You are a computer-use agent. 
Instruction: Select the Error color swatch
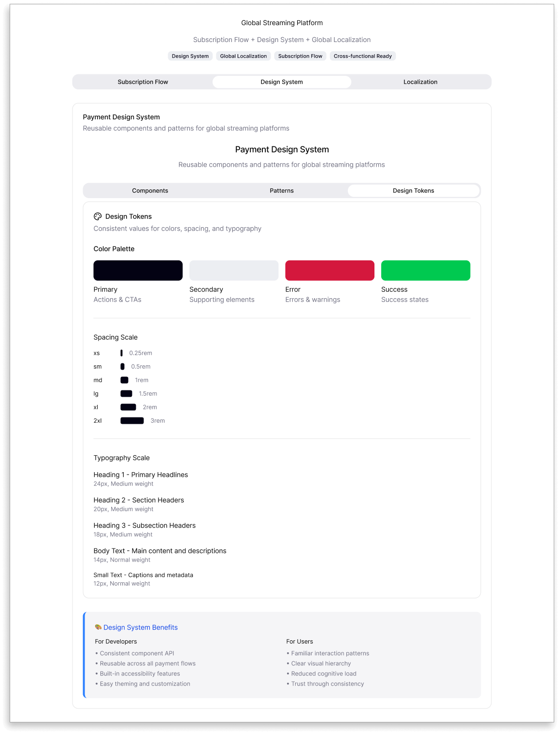tap(330, 270)
